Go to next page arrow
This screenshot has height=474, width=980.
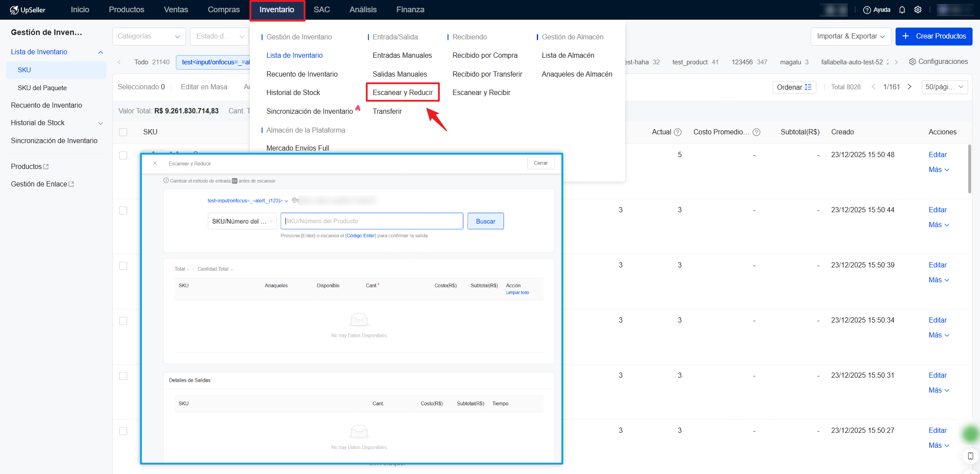910,87
